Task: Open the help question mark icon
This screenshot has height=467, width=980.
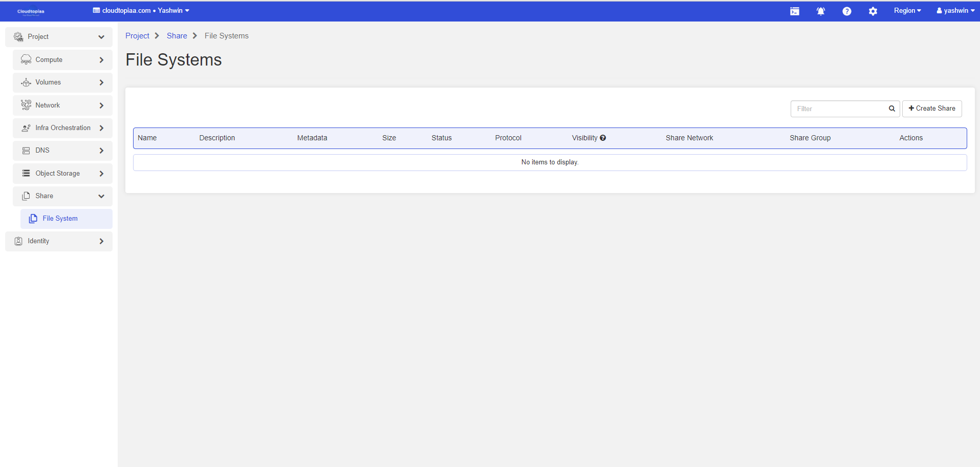Action: (846, 11)
